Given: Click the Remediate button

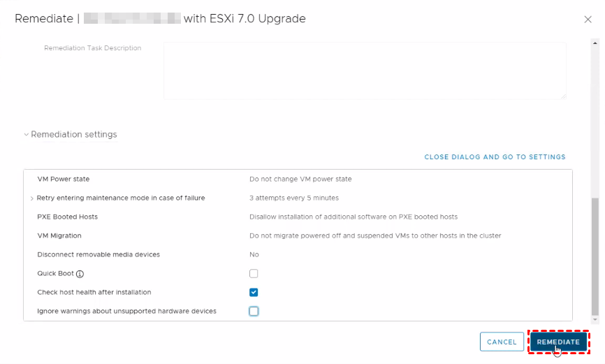Looking at the screenshot, I should pos(558,342).
